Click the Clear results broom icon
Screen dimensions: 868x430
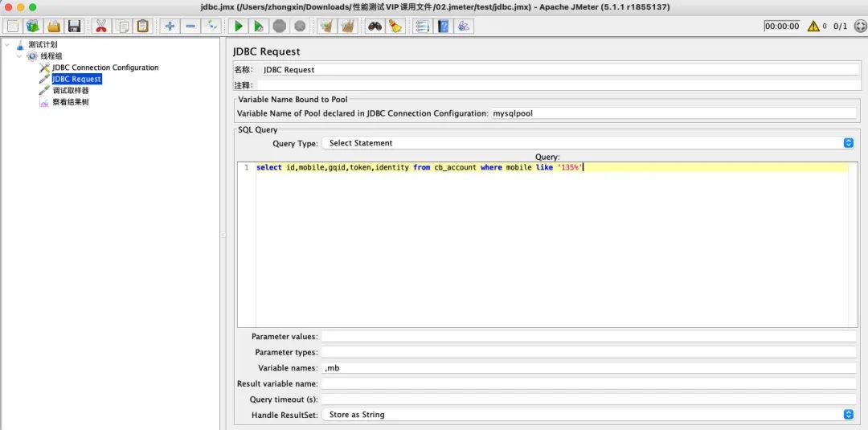point(326,26)
